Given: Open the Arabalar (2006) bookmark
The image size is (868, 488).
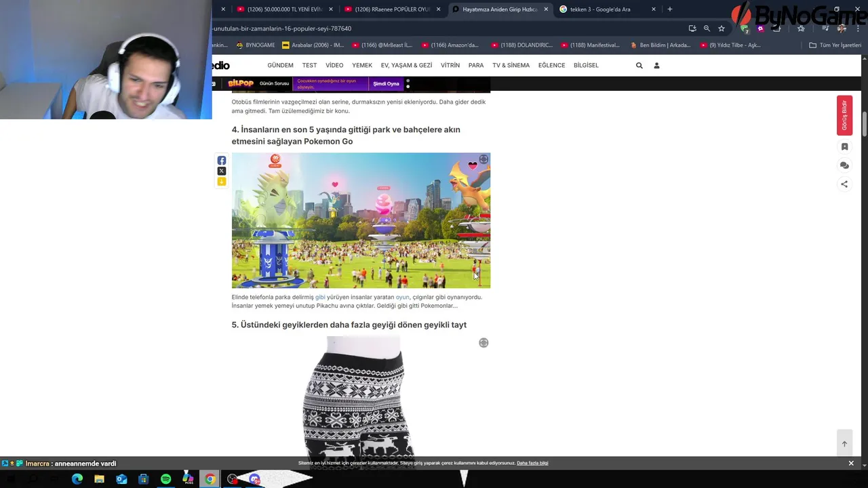Looking at the screenshot, I should [313, 45].
